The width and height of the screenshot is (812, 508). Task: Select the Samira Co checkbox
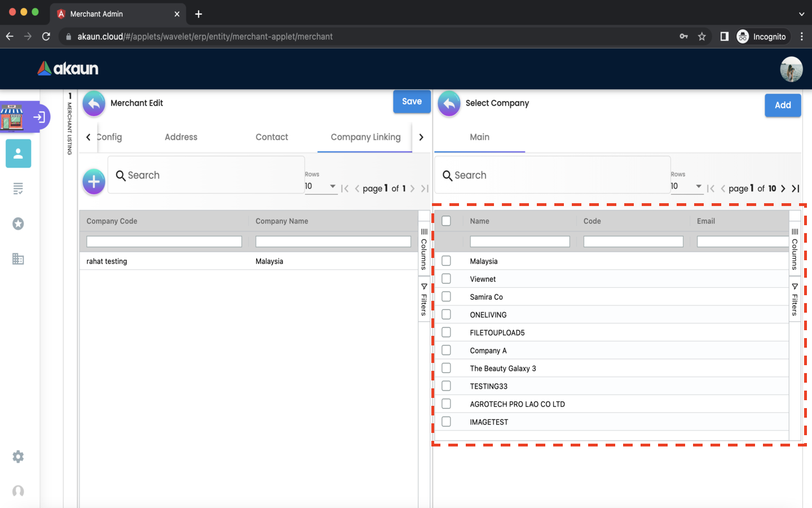pyautogui.click(x=446, y=297)
